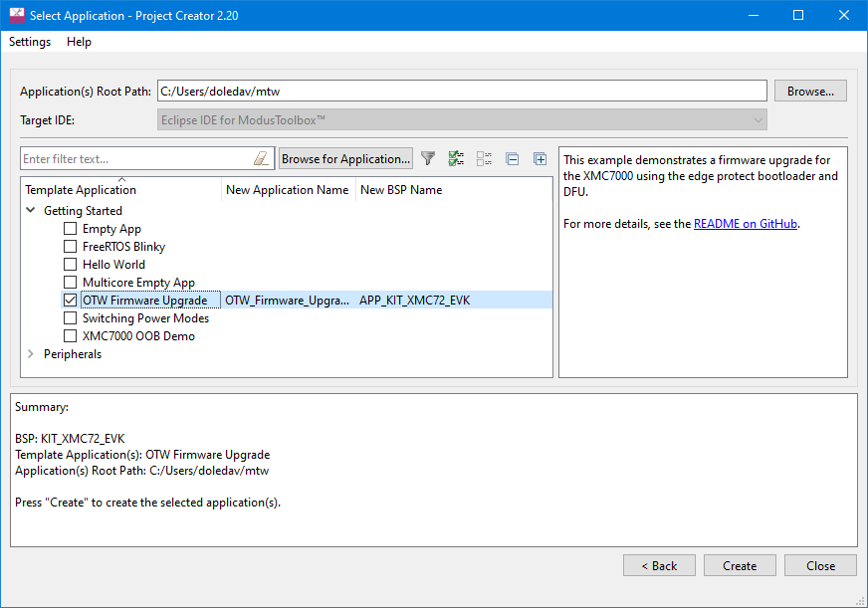The image size is (868, 608).
Task: Uncheck the OTW Firmware Upgrade application
Action: (70, 300)
